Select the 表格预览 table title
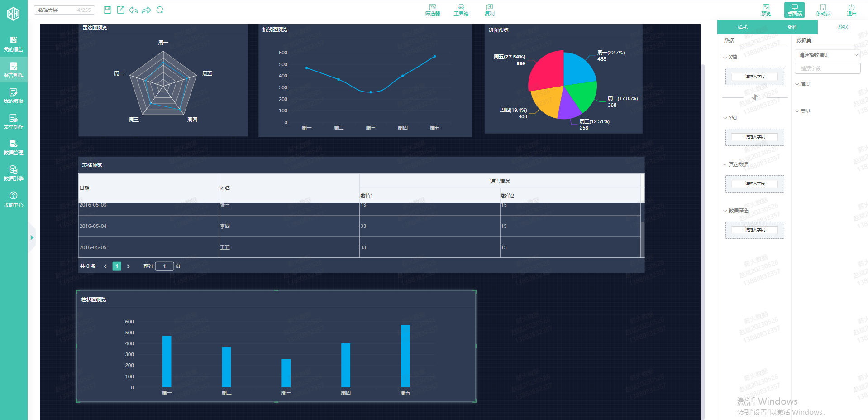868x420 pixels. 92,165
